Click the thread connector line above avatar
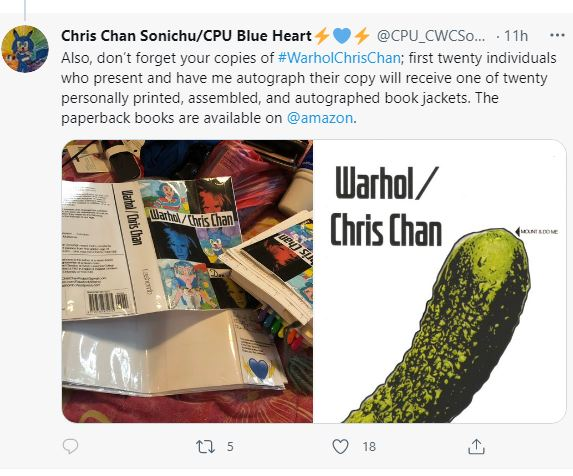Image resolution: width=573 pixels, height=476 pixels. coord(24,10)
